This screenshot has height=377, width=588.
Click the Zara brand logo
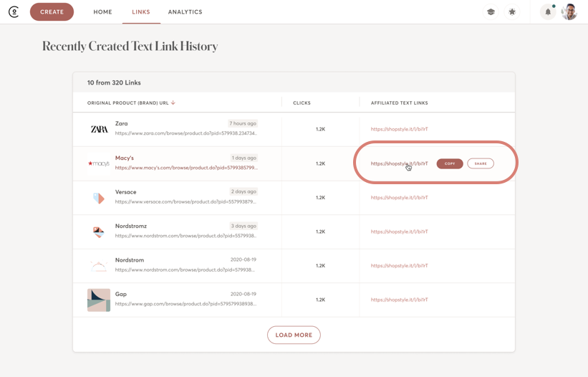(x=99, y=129)
